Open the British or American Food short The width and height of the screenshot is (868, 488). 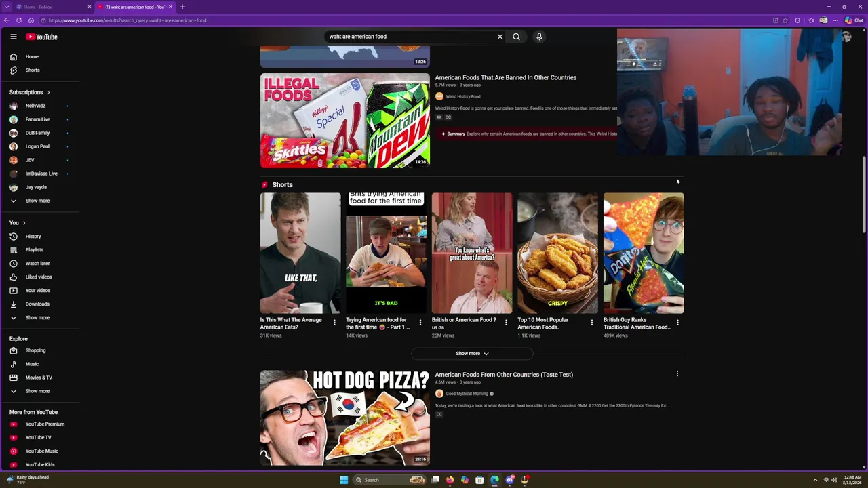coord(472,253)
